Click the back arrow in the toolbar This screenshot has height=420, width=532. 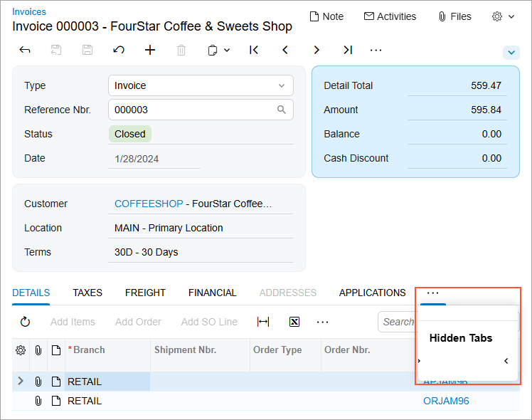[25, 50]
